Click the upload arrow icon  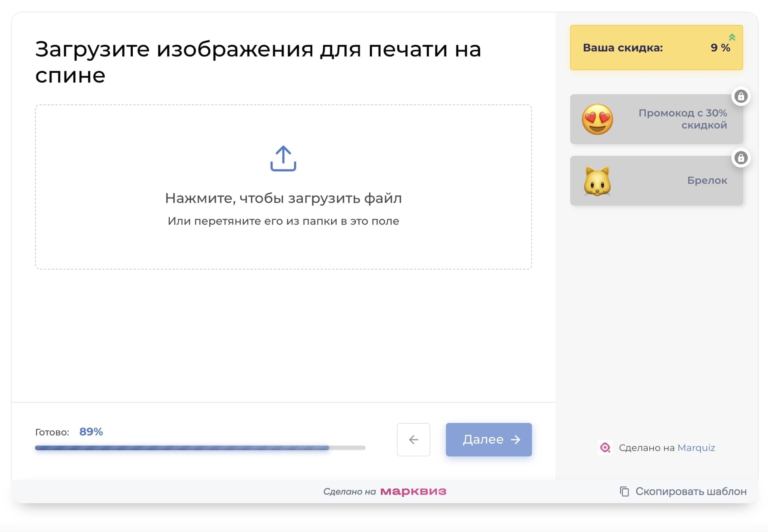(283, 159)
